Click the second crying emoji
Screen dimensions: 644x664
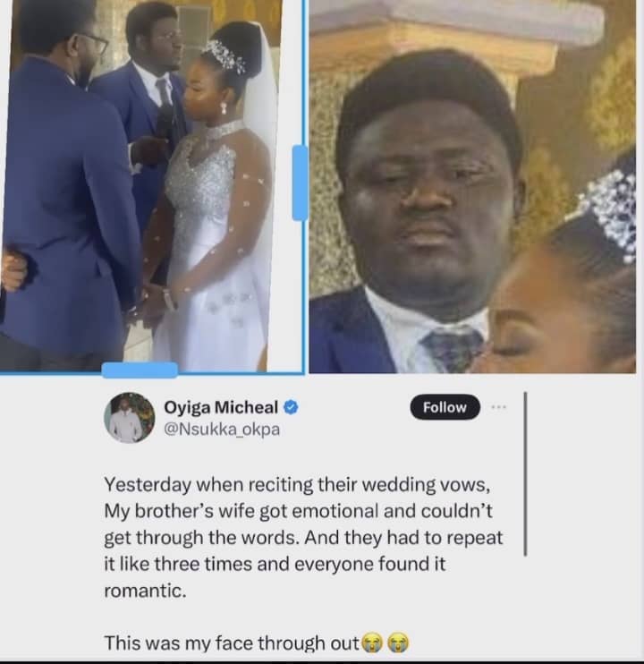click(x=398, y=643)
